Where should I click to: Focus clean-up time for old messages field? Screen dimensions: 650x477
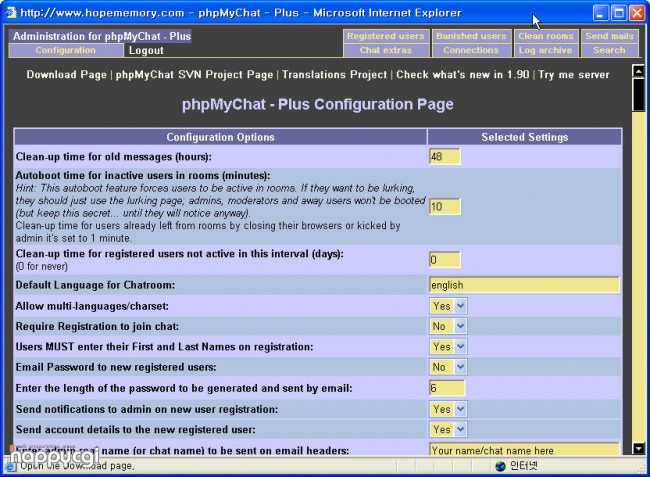(444, 157)
